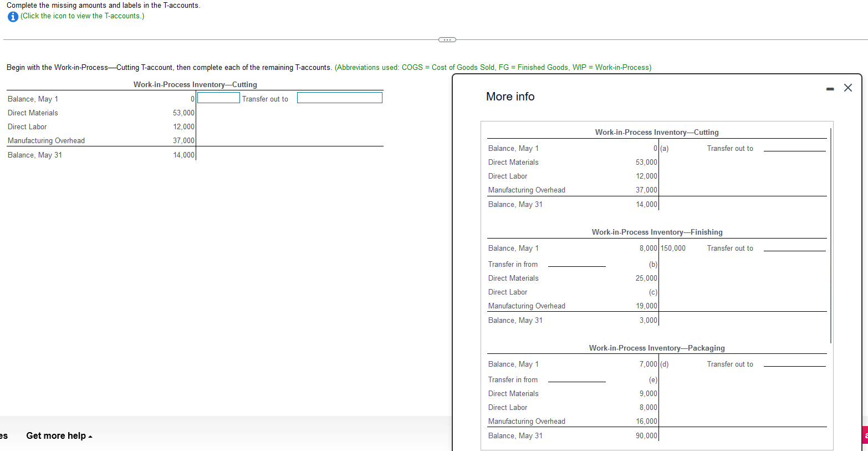Click the 37,000 amount in the question's Cutting account
This screenshot has height=451, width=868.
[x=183, y=141]
